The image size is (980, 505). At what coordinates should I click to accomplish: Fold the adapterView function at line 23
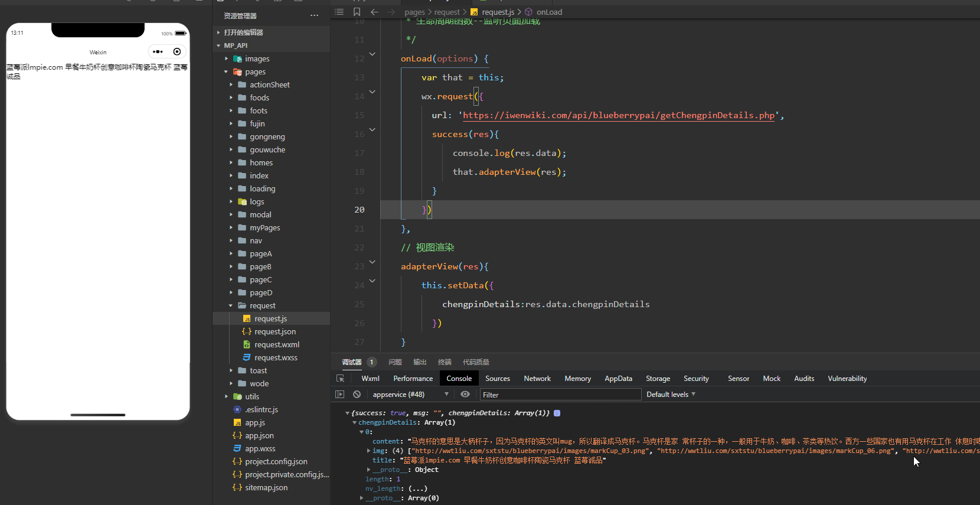coord(373,262)
